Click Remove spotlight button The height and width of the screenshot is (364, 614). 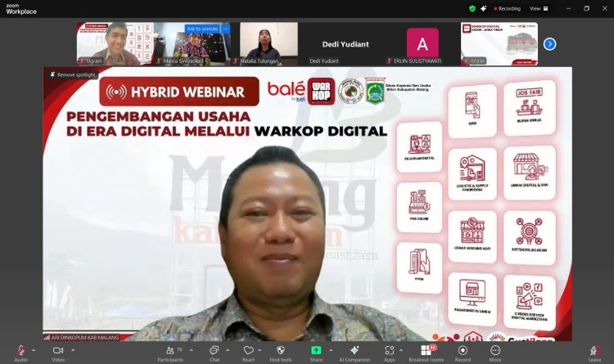71,74
